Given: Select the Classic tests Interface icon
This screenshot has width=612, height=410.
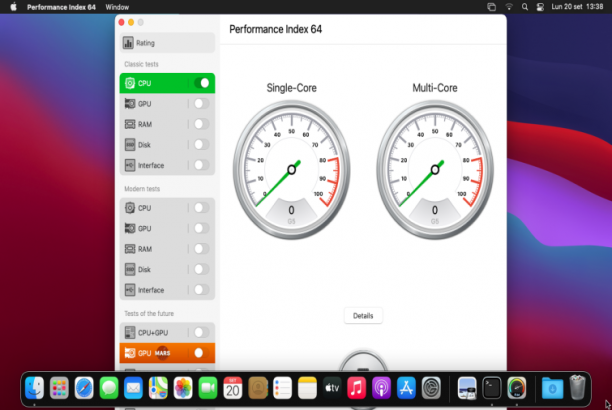Looking at the screenshot, I should click(130, 165).
